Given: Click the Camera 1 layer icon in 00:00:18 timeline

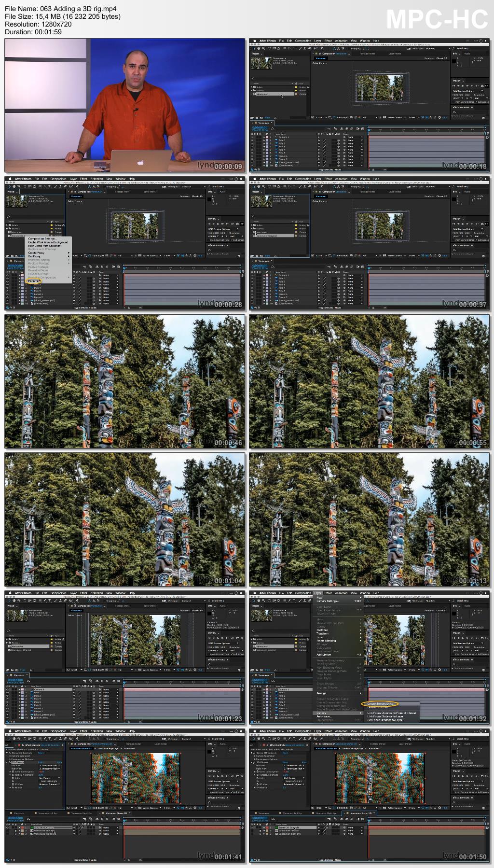Looking at the screenshot, I should (x=276, y=137).
